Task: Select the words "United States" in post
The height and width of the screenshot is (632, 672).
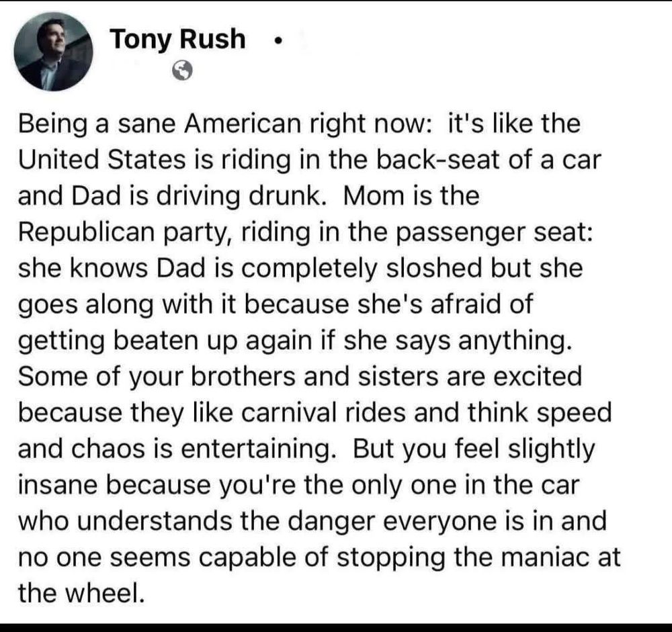Action: click(x=102, y=160)
